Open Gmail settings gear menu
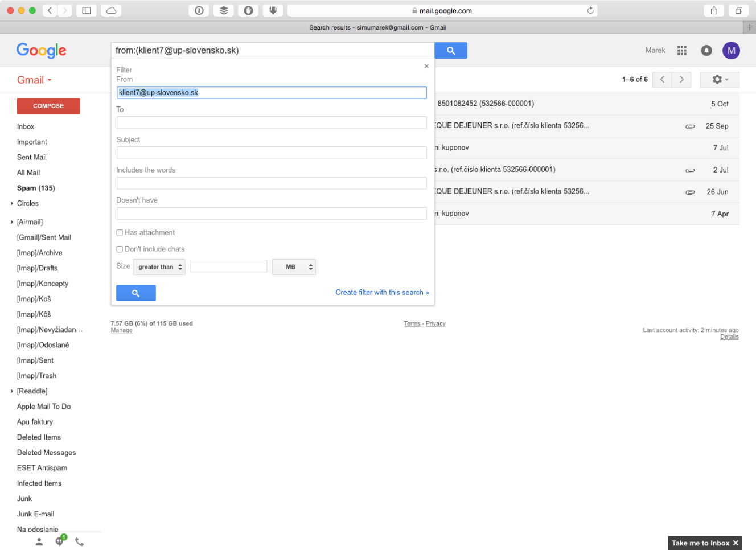 tap(720, 80)
